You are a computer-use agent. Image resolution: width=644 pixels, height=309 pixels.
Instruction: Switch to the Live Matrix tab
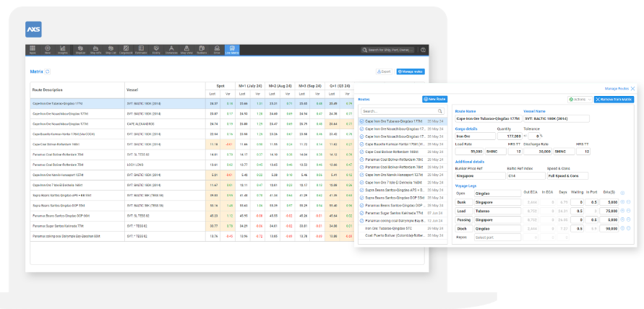[x=232, y=50]
